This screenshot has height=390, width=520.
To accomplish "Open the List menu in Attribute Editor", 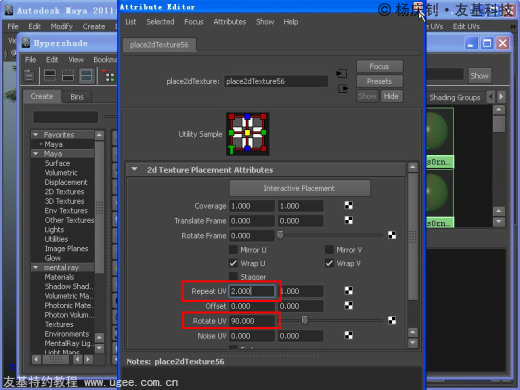I will click(131, 22).
